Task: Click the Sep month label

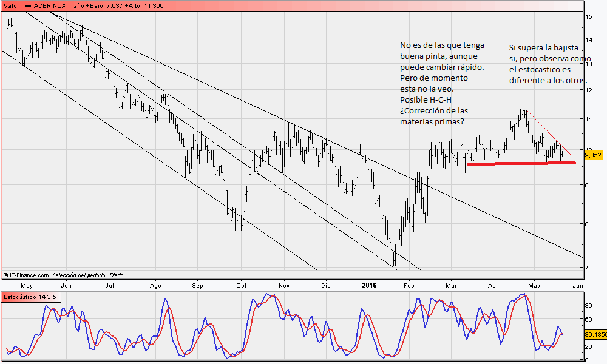Action: click(197, 286)
